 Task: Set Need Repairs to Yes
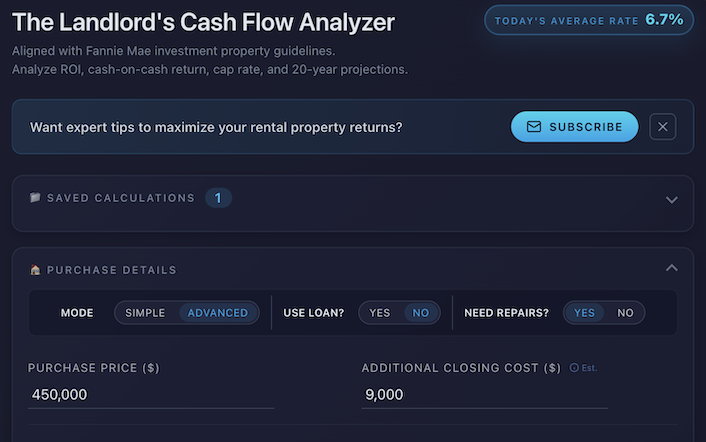[x=584, y=313]
